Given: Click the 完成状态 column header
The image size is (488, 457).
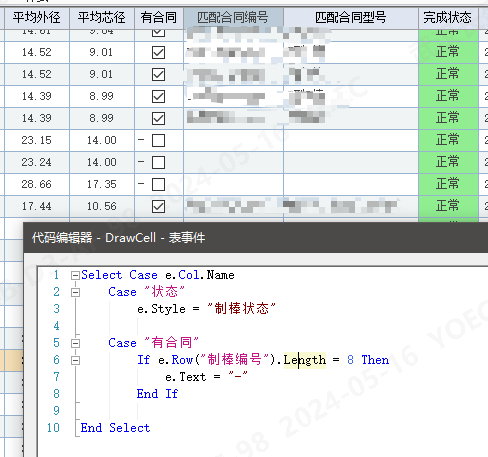Looking at the screenshot, I should coord(448,18).
